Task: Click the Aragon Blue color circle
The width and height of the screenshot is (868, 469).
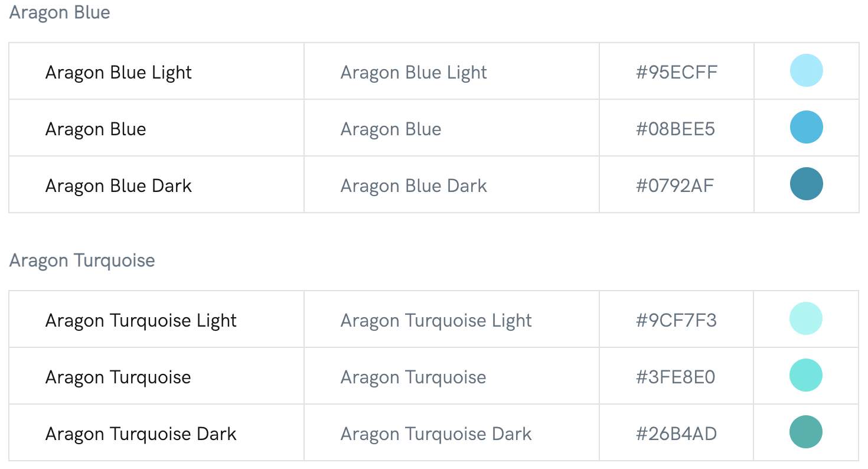Action: pos(806,127)
